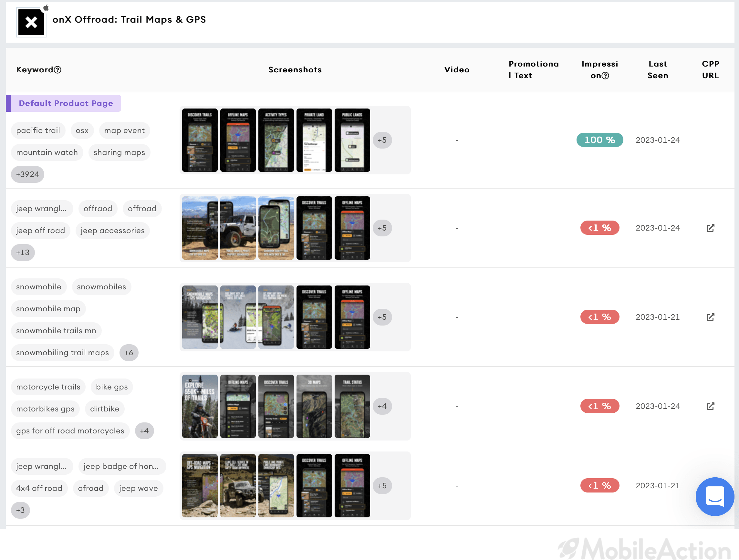Click the 'jeep wave' keyword chip
This screenshot has width=739, height=560.
click(x=138, y=489)
